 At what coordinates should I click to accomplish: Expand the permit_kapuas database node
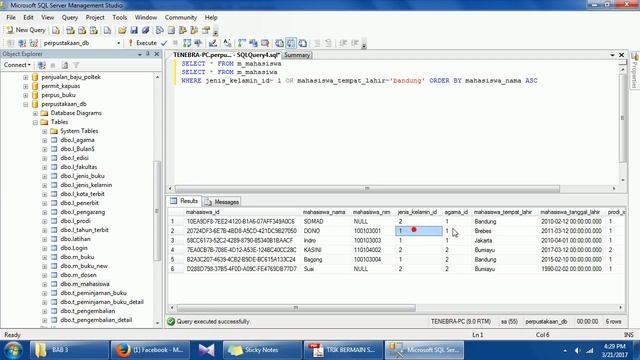pyautogui.click(x=26, y=86)
